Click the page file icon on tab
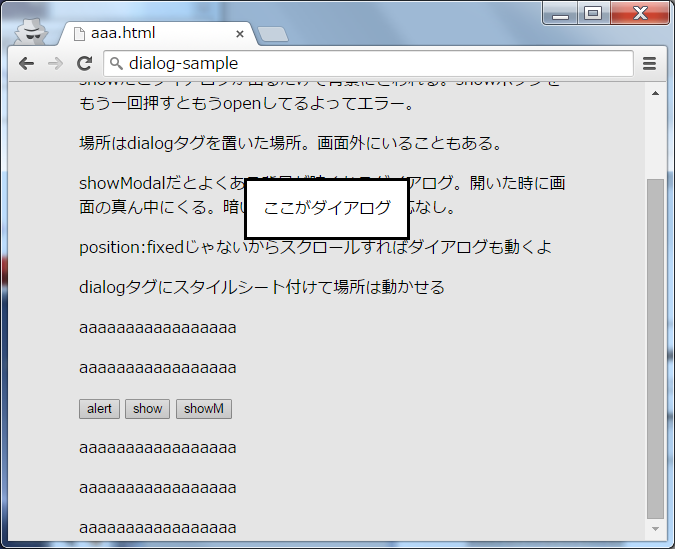 tap(80, 34)
